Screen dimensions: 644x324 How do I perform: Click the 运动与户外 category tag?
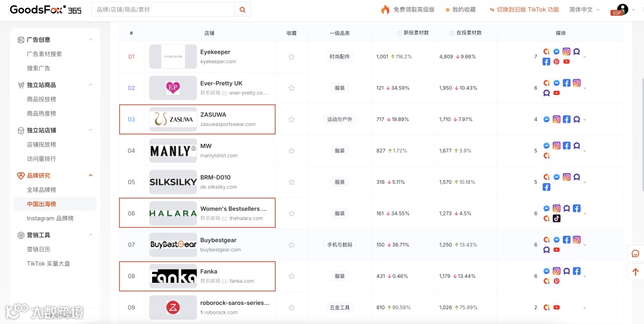[340, 119]
